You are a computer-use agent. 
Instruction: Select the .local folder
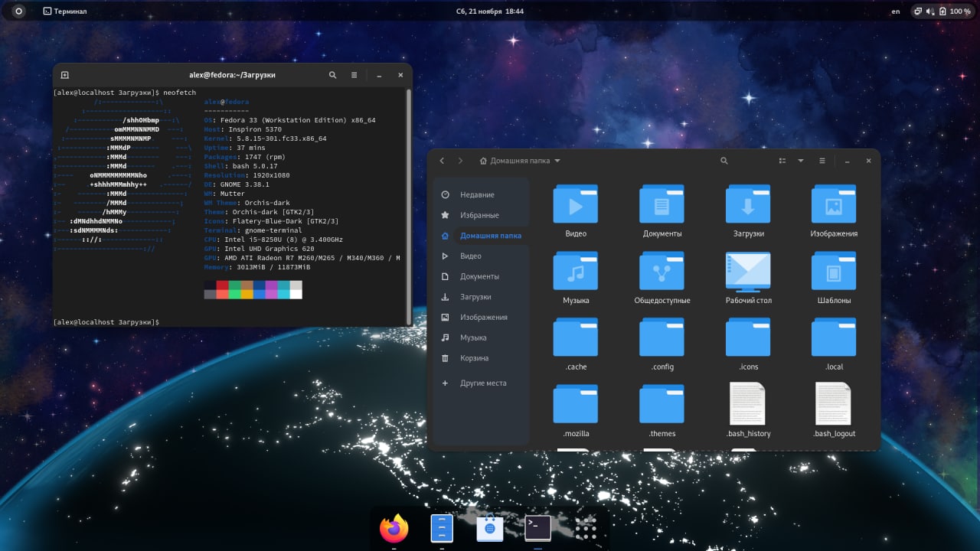pos(834,337)
